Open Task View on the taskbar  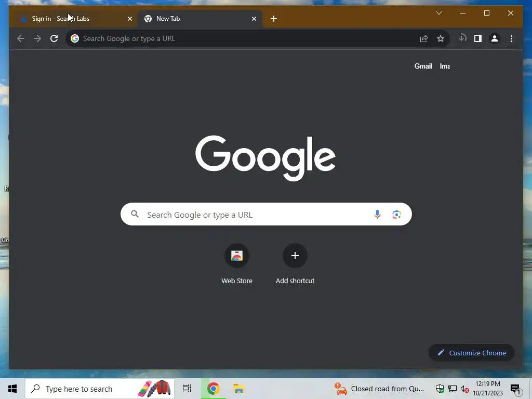click(x=187, y=389)
